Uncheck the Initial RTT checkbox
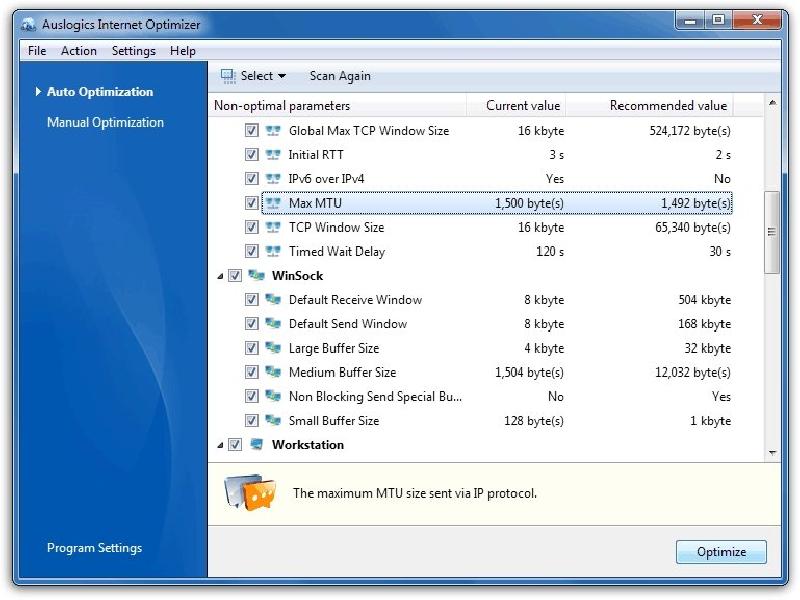 pos(251,155)
